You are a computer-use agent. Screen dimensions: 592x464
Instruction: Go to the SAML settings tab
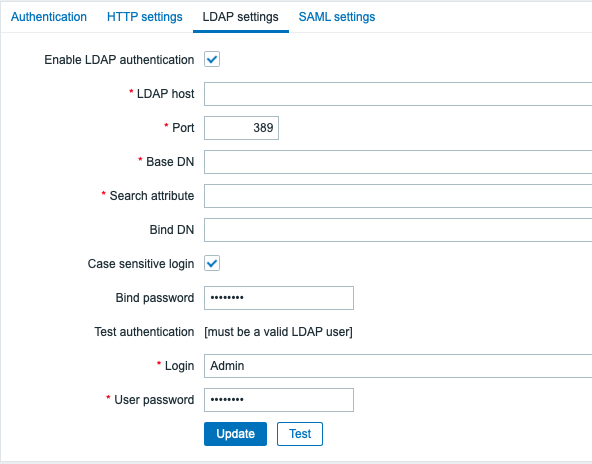pos(337,17)
